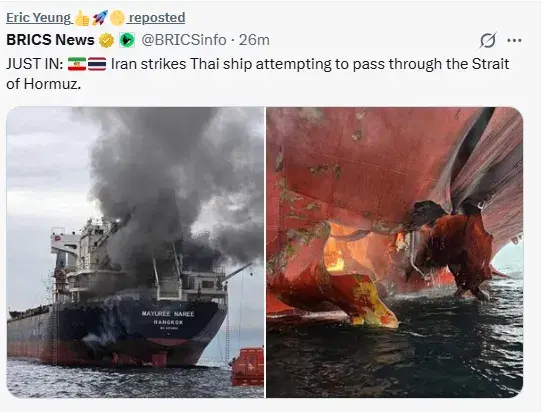Open the smoking ship photo on the left
The height and width of the screenshot is (412, 553).
pyautogui.click(x=135, y=252)
